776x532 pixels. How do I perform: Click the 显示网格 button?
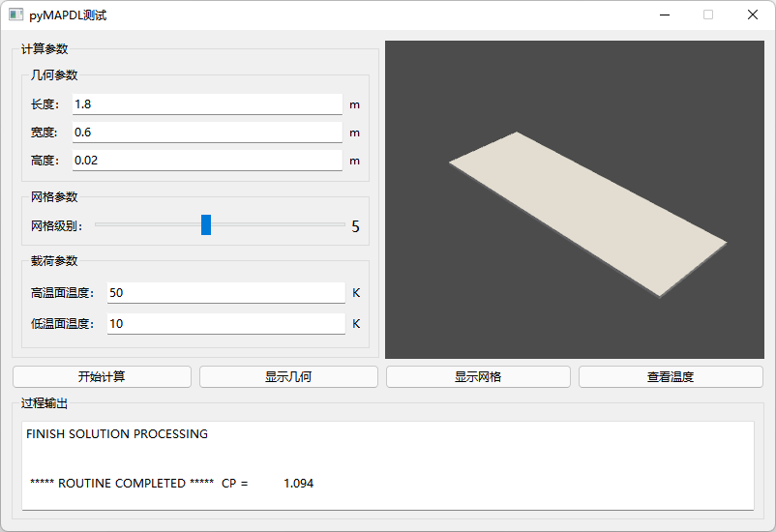[478, 377]
